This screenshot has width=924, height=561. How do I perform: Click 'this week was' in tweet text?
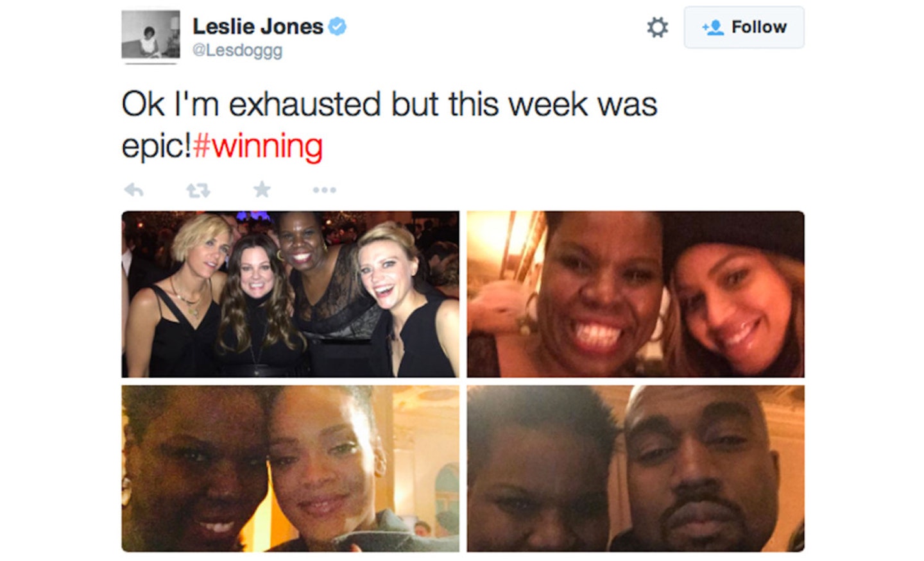tap(553, 104)
